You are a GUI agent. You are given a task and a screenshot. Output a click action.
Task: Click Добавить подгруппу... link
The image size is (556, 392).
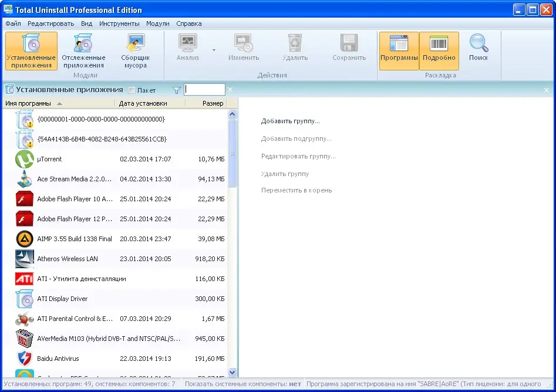coord(296,139)
